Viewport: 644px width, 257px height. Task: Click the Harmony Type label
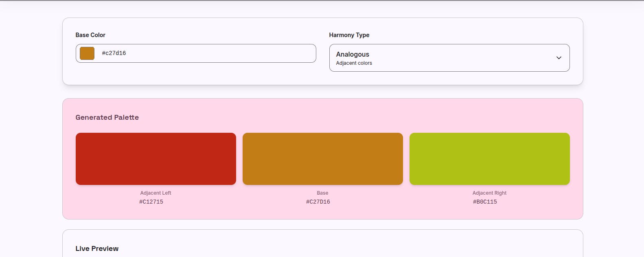coord(349,35)
